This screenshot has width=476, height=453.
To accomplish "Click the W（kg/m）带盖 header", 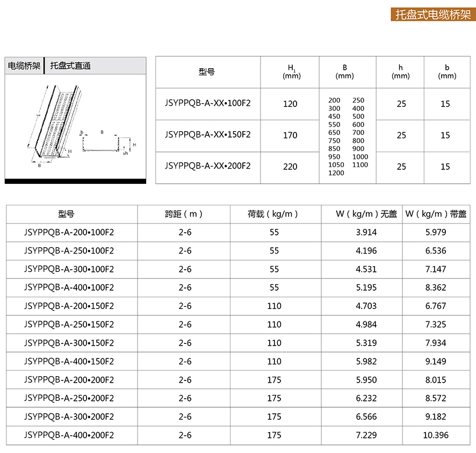I will tap(436, 214).
